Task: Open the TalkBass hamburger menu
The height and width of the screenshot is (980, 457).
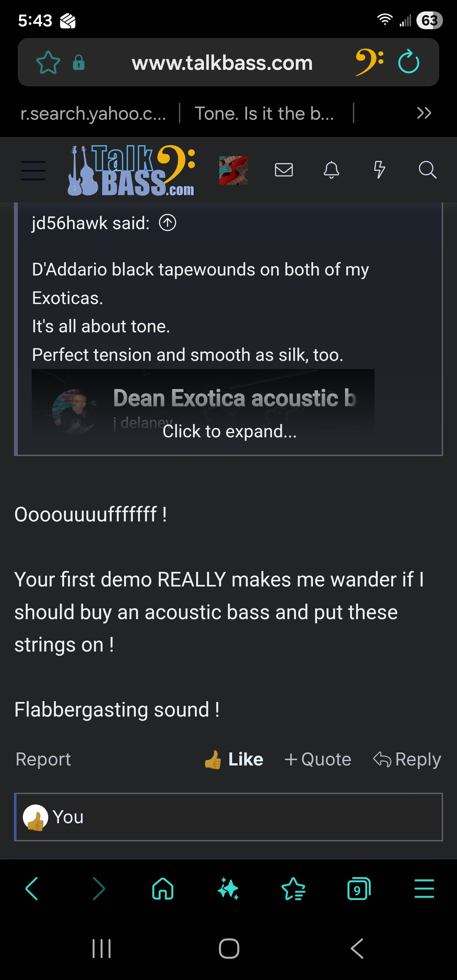Action: point(33,170)
